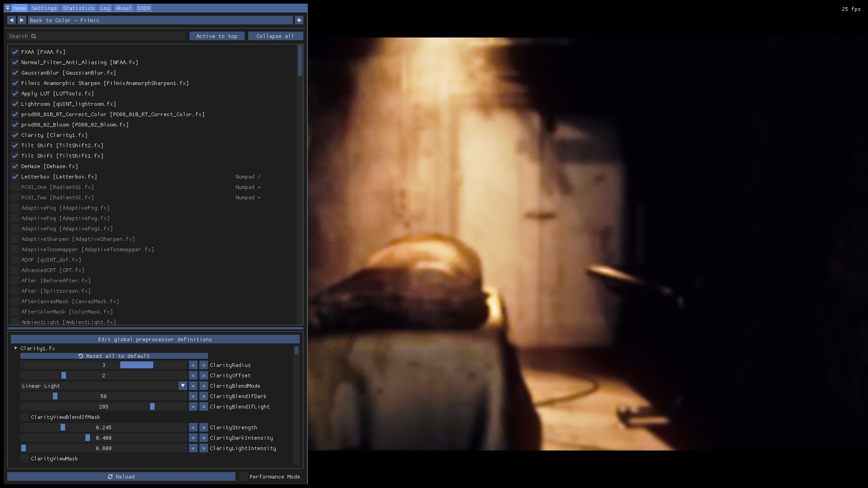Expand the menu arrow left of Home tab
The height and width of the screenshot is (488, 868).
click(x=7, y=8)
